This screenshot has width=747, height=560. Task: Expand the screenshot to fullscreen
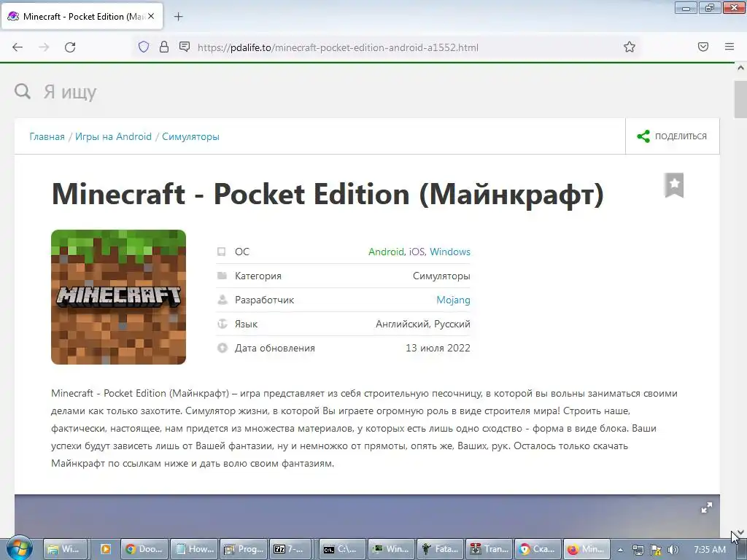click(706, 507)
